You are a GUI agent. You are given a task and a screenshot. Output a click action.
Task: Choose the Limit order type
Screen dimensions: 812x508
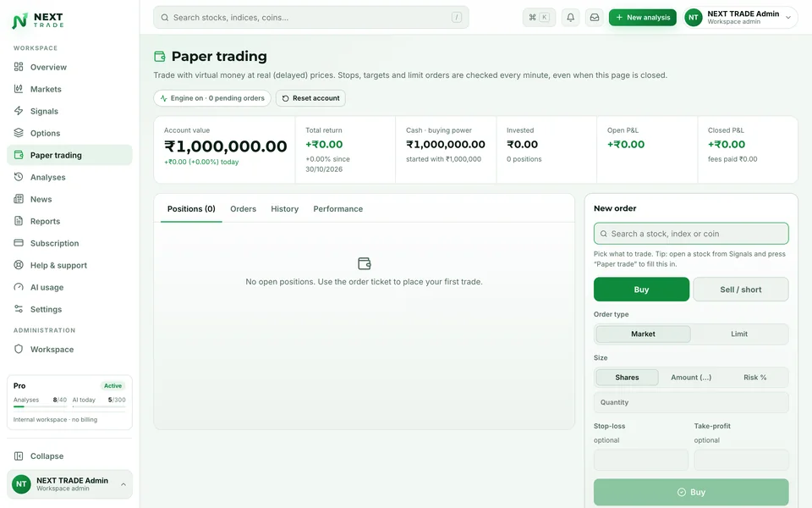coord(739,334)
